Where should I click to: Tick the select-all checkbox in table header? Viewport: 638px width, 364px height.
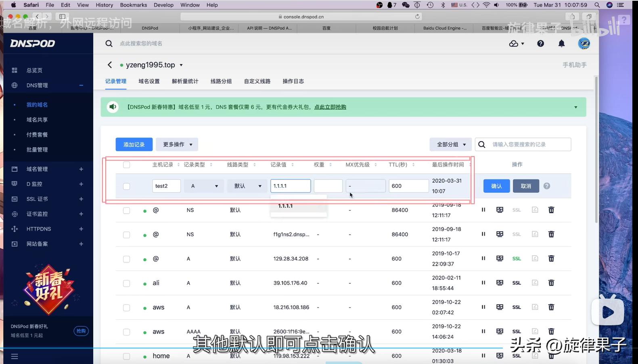click(x=126, y=165)
